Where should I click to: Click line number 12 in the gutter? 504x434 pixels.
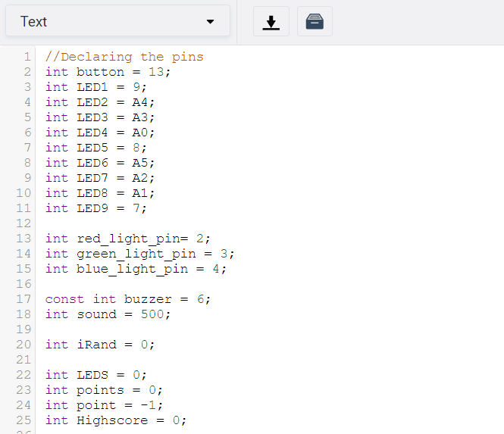point(23,223)
